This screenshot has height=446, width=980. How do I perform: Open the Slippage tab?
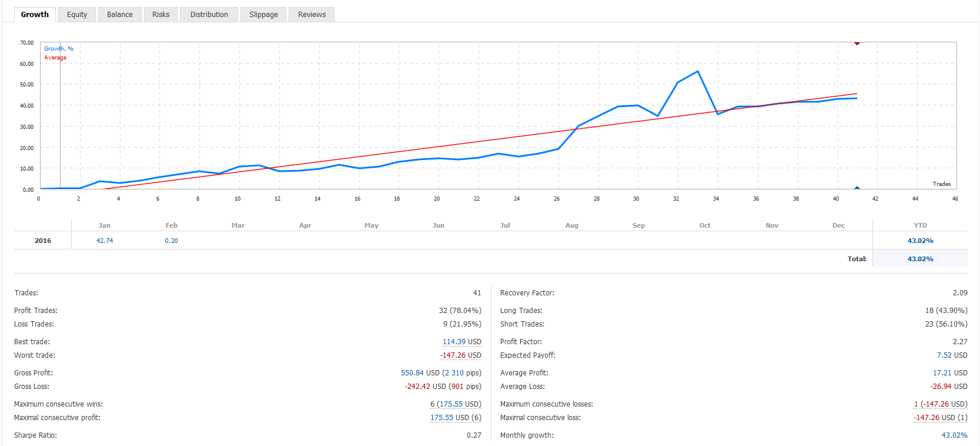[263, 15]
